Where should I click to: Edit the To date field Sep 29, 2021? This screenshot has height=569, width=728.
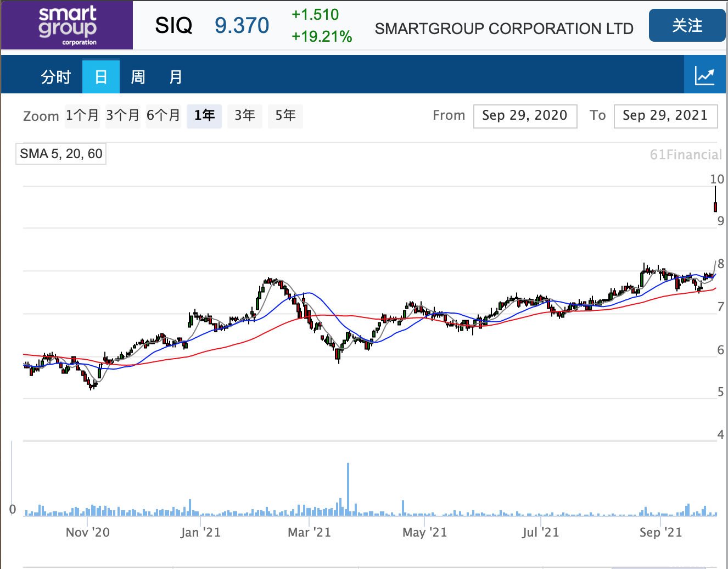coord(665,116)
